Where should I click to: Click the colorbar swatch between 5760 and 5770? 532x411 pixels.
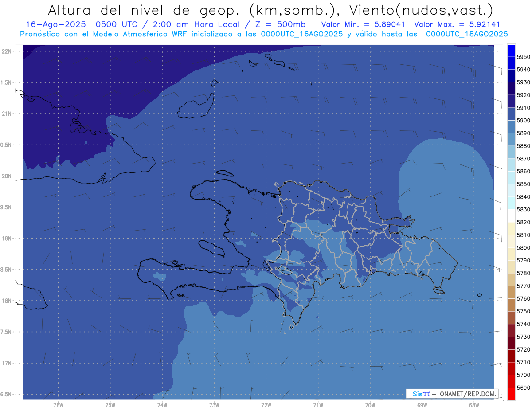pos(511,292)
